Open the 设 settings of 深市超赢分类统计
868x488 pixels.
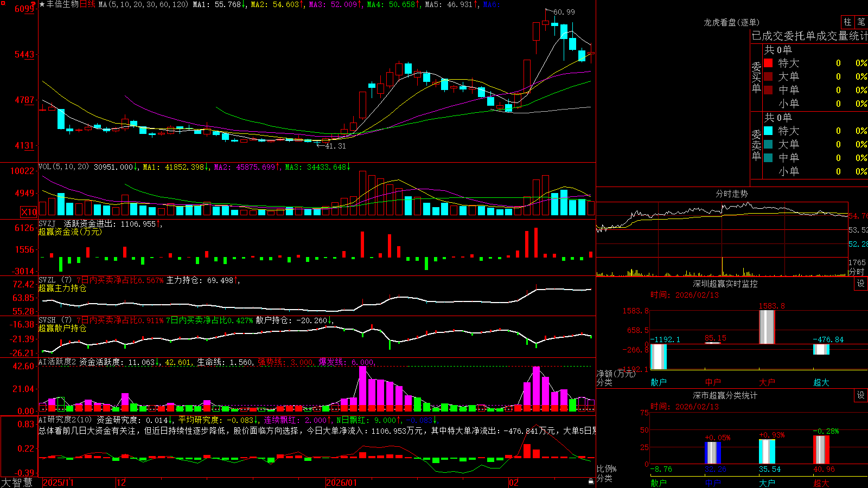click(861, 395)
